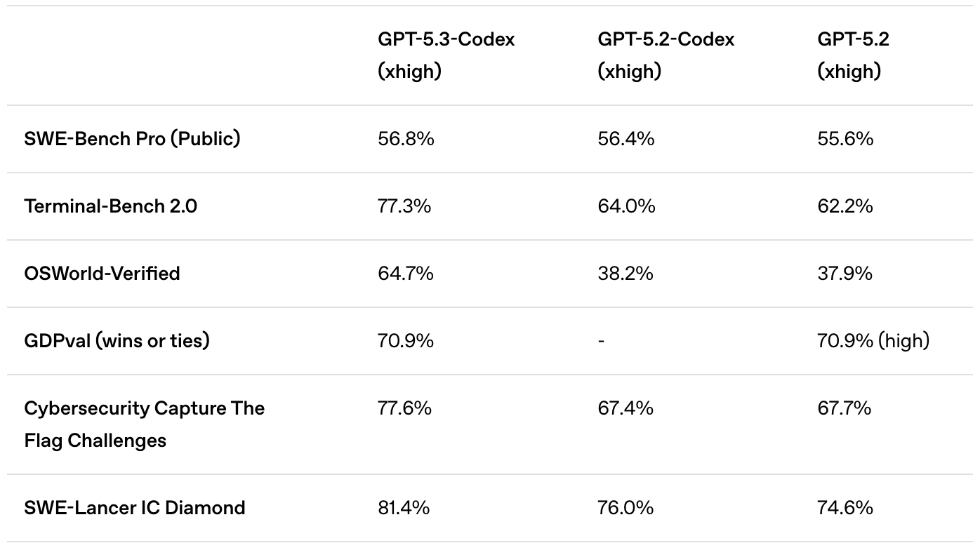The height and width of the screenshot is (543, 980).
Task: Click the 64.0% Terminal-Bench cell
Action: [626, 206]
